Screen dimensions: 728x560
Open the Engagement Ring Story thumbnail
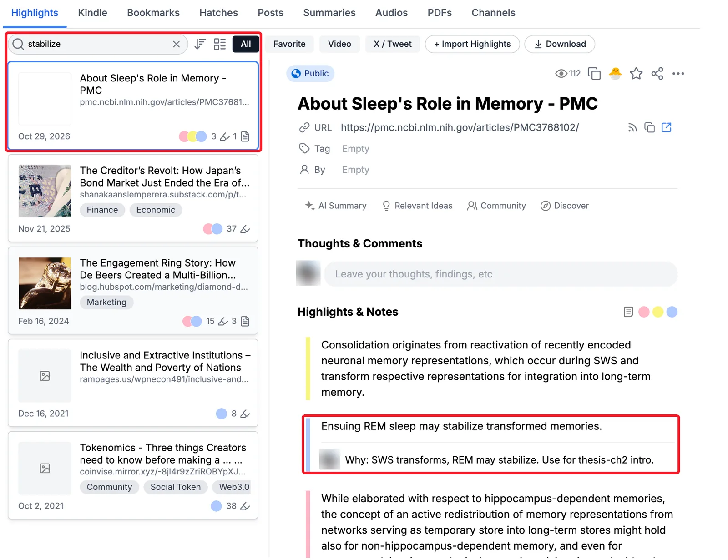[x=45, y=283]
